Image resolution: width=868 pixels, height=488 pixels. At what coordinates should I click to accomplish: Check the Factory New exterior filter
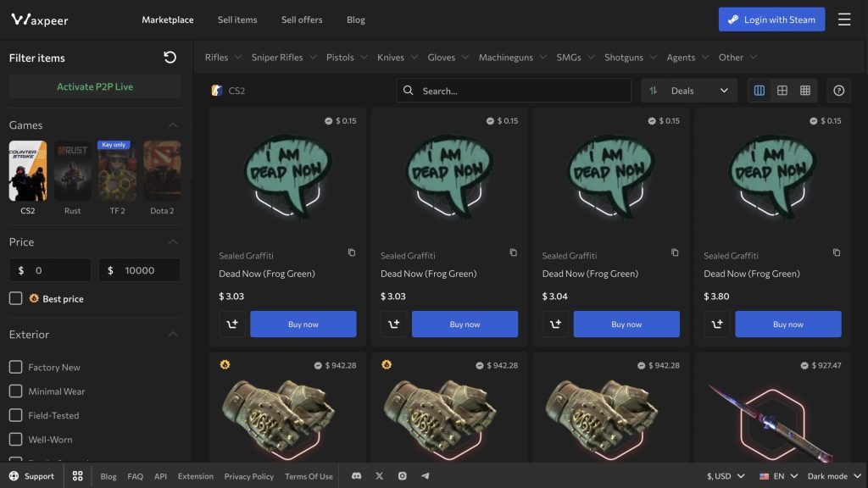(x=15, y=367)
